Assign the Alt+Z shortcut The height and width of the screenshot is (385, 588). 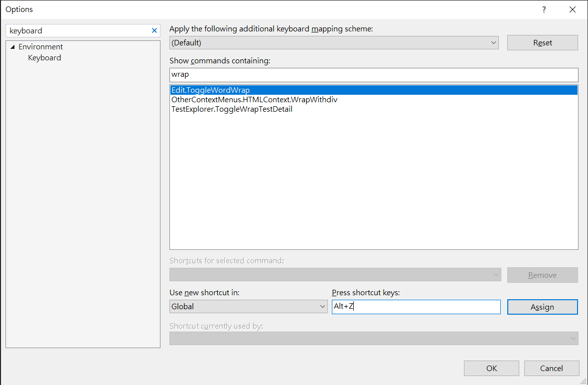click(542, 307)
